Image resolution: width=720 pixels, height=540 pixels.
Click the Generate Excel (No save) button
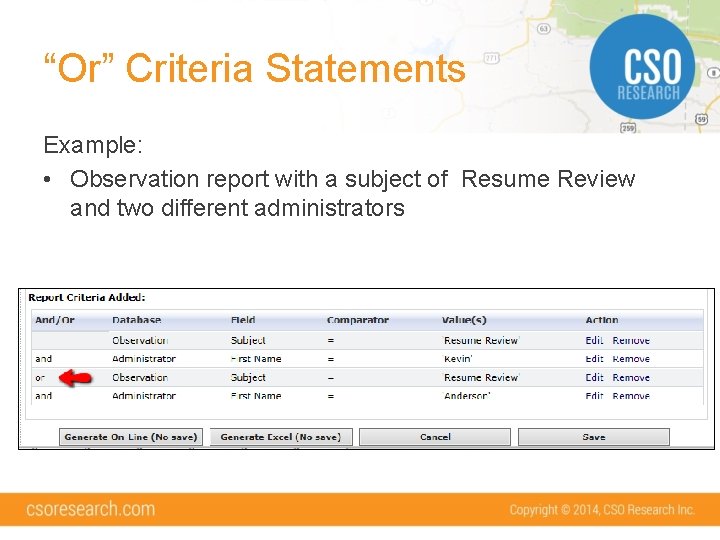(x=281, y=437)
